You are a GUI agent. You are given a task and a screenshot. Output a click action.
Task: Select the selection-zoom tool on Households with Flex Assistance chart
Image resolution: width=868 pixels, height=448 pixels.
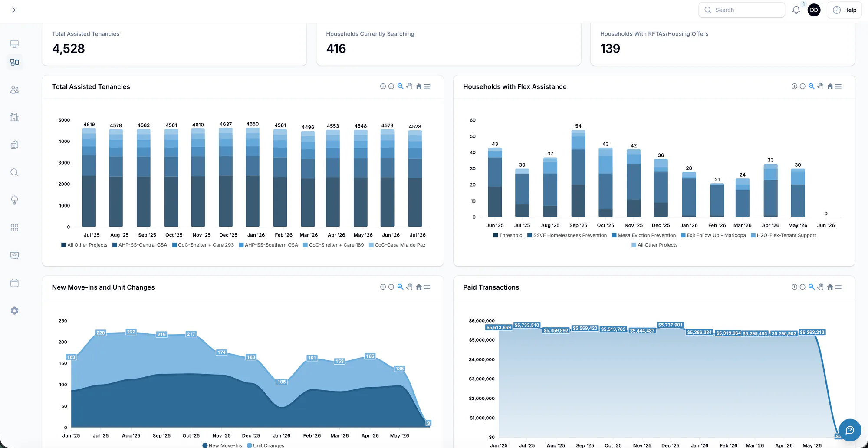812,86
